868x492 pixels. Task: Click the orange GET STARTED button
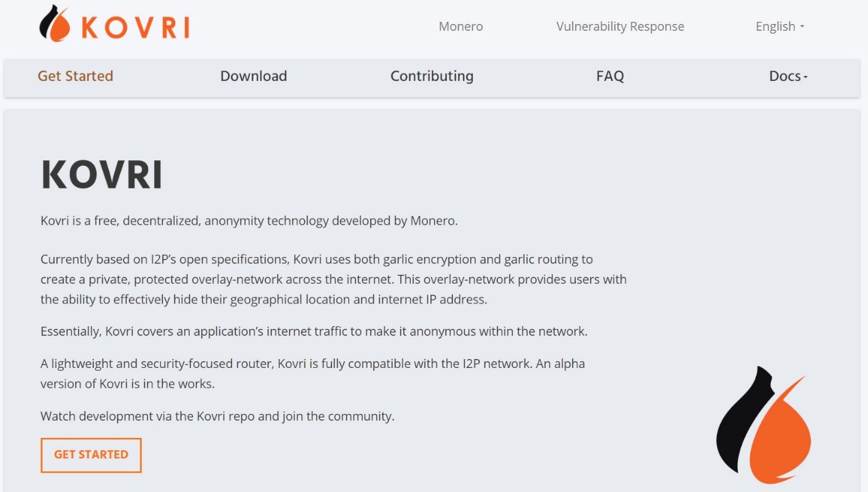pyautogui.click(x=91, y=455)
